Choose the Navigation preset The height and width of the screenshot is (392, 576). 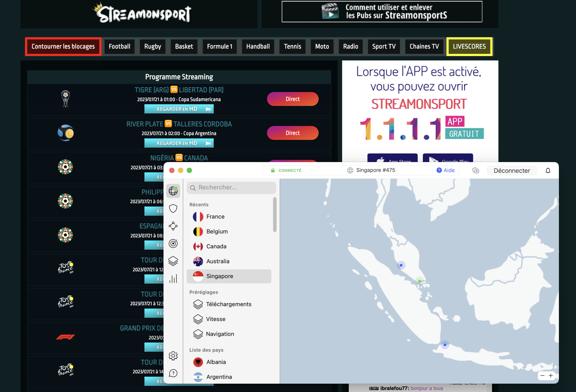click(x=229, y=334)
